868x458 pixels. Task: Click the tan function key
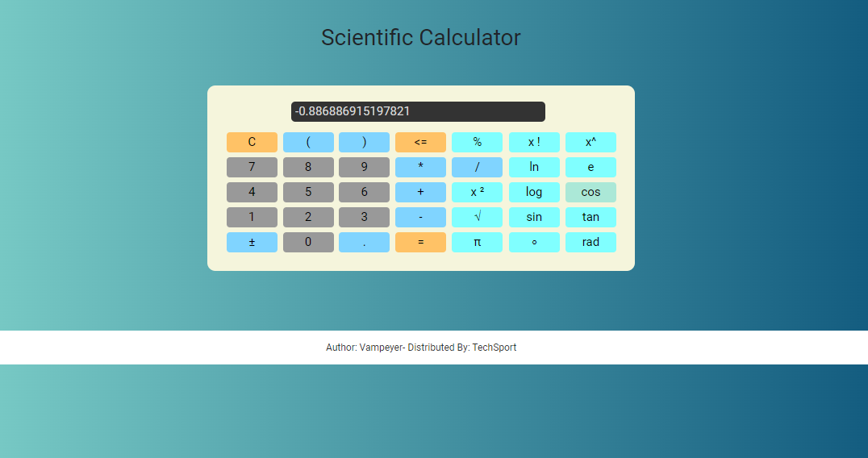tap(590, 218)
